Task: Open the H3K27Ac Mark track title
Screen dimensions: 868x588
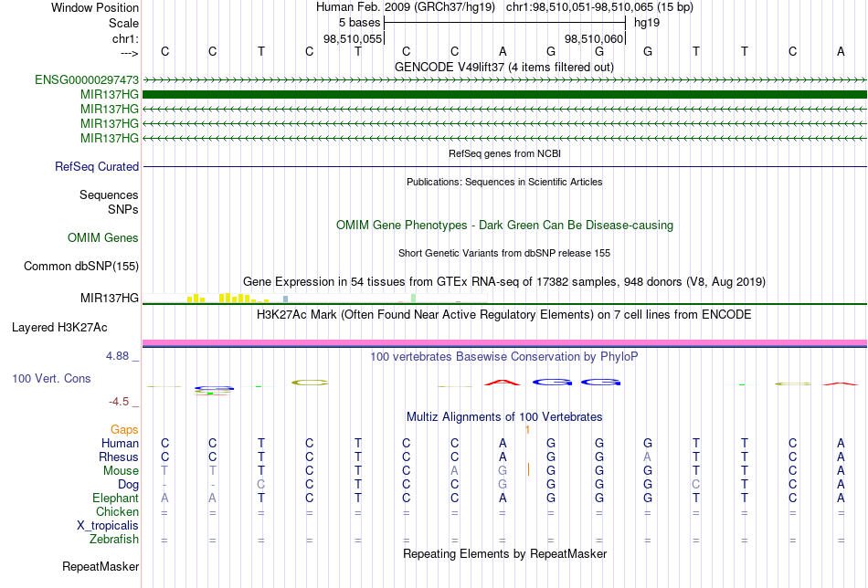Action: coord(504,315)
